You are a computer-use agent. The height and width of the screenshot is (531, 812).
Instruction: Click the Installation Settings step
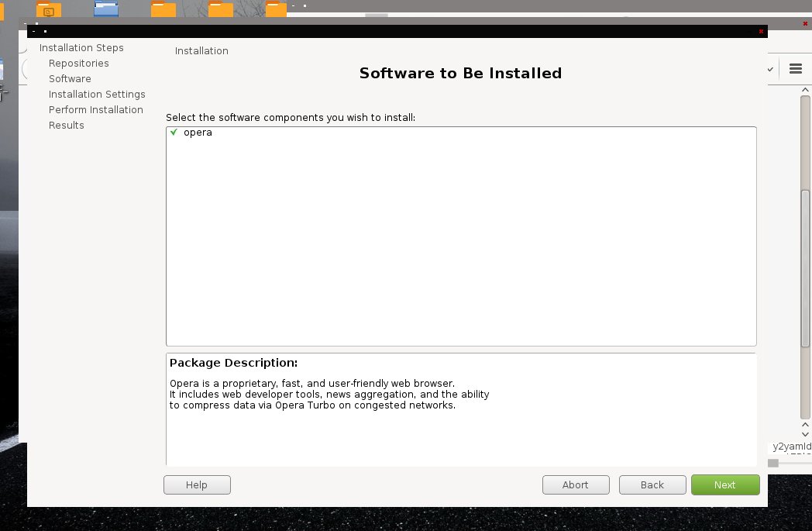point(97,95)
